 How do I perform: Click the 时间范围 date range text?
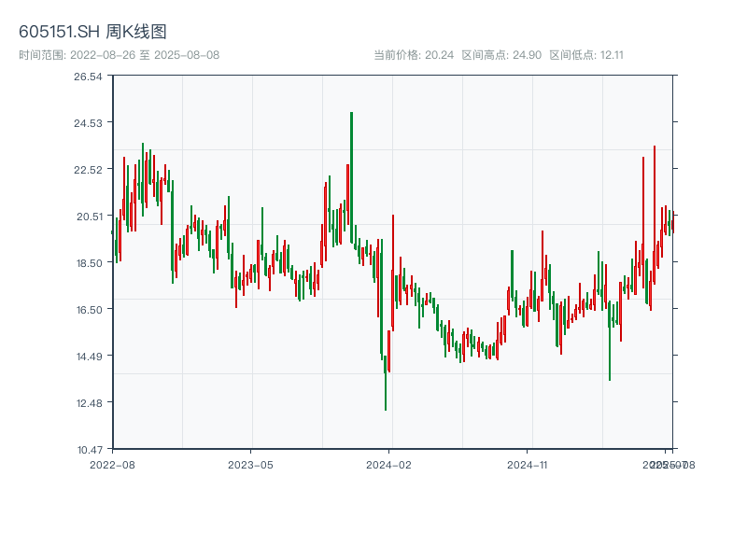[x=119, y=55]
